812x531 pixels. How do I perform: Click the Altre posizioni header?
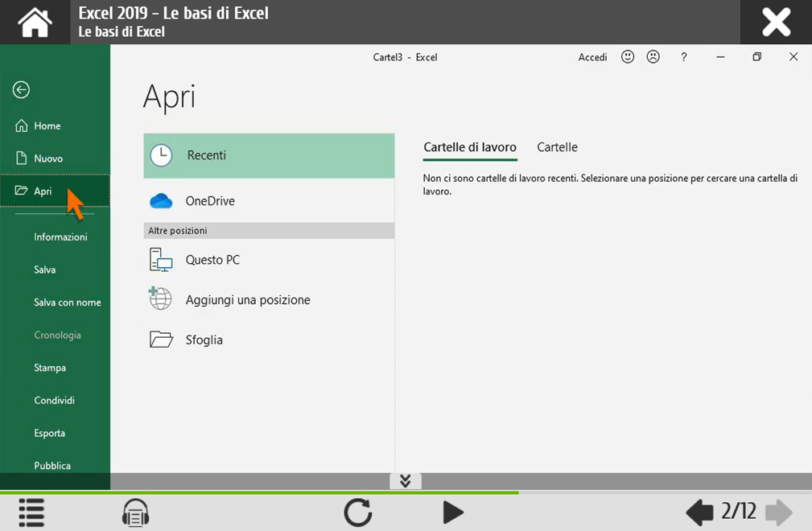click(269, 231)
